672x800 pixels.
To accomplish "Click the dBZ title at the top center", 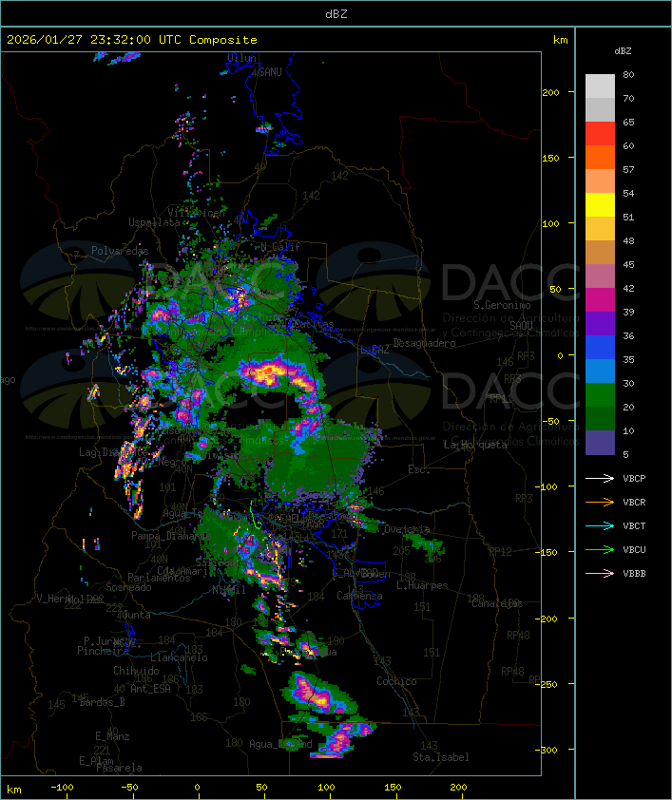I will click(x=336, y=13).
